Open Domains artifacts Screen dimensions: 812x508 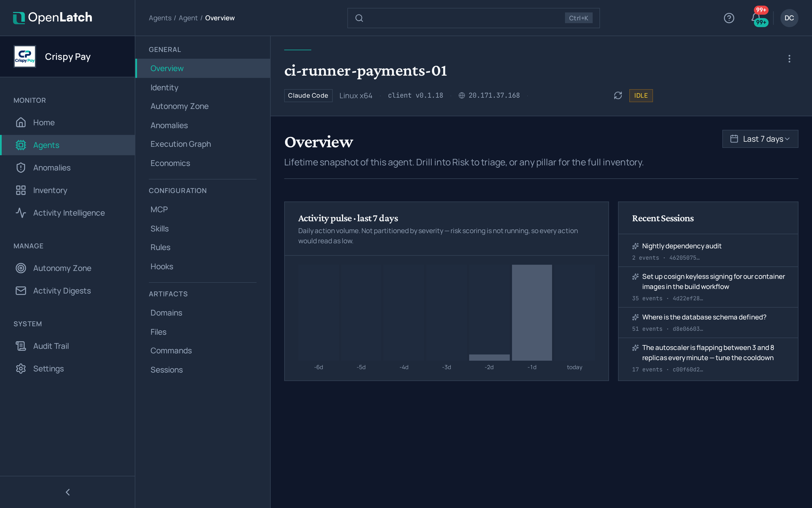[x=203, y=313]
